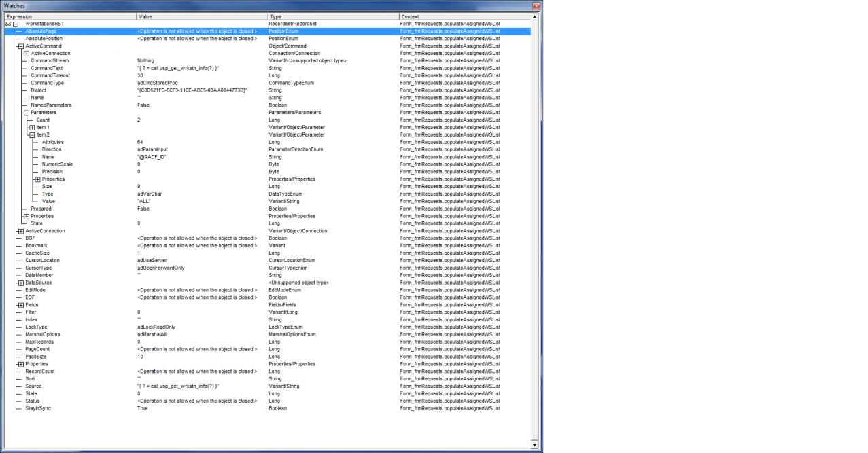The height and width of the screenshot is (453, 868).
Task: Select the AbsolutePosition row
Action: (267, 39)
